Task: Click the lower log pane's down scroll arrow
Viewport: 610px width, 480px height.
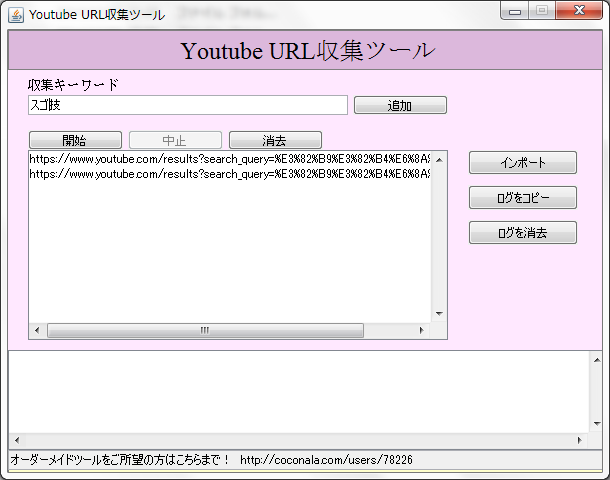Action: pyautogui.click(x=597, y=424)
